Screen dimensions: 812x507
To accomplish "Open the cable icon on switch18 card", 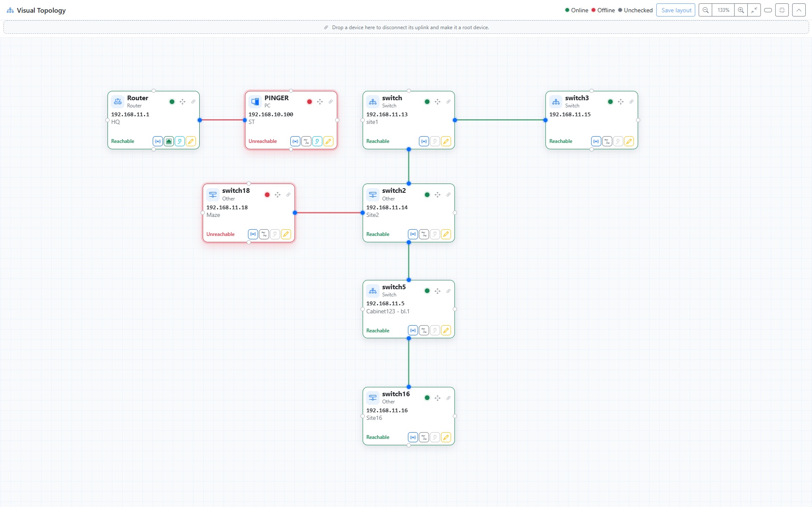I will [x=264, y=234].
